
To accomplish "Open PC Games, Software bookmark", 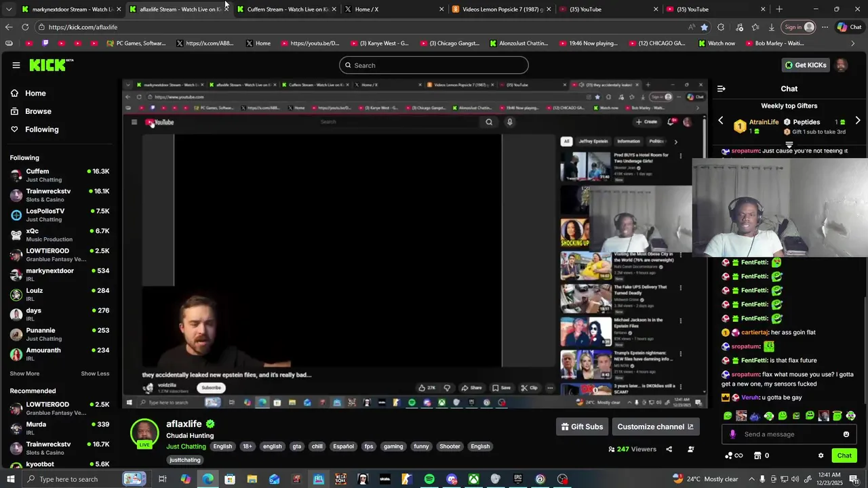I will coord(136,43).
